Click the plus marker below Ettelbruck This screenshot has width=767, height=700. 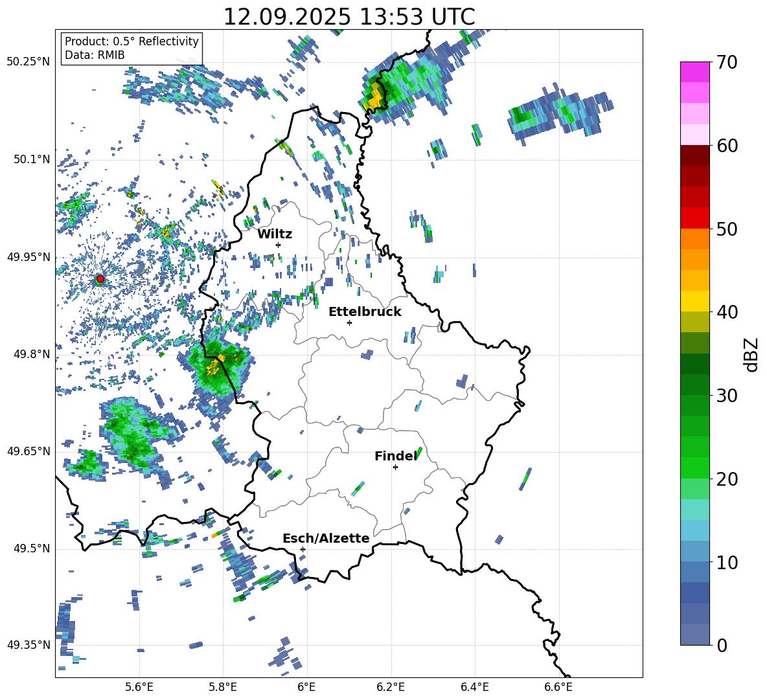click(x=349, y=322)
